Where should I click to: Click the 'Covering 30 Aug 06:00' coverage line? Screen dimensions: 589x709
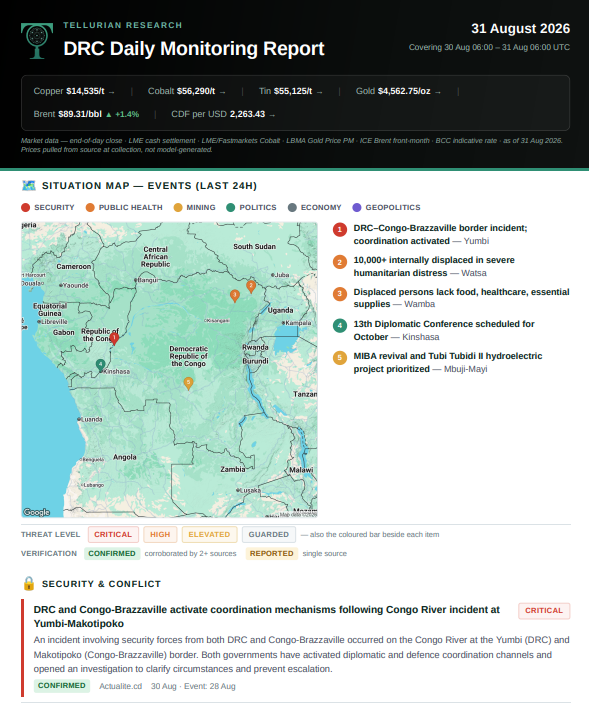coord(489,47)
